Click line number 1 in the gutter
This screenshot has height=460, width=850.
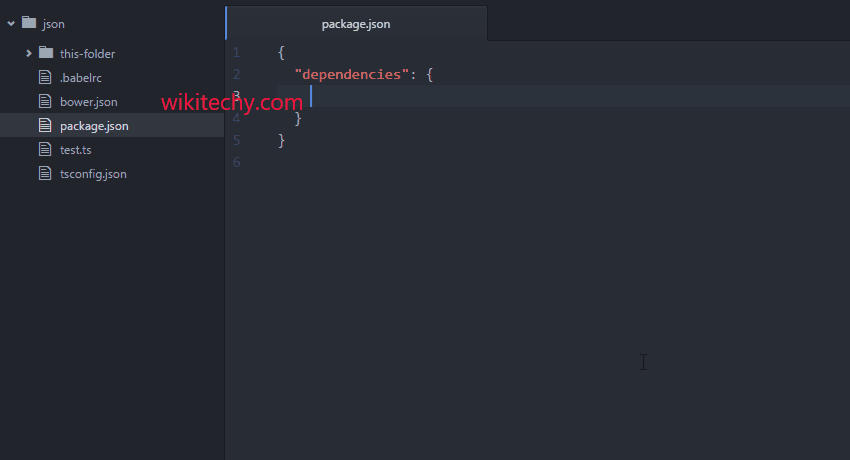(x=236, y=52)
